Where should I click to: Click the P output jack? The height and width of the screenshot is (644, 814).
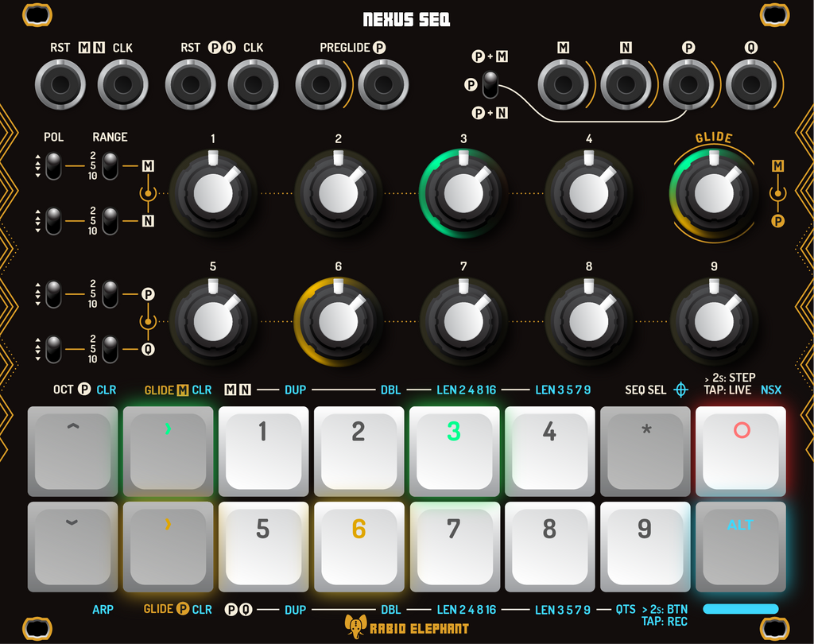688,84
